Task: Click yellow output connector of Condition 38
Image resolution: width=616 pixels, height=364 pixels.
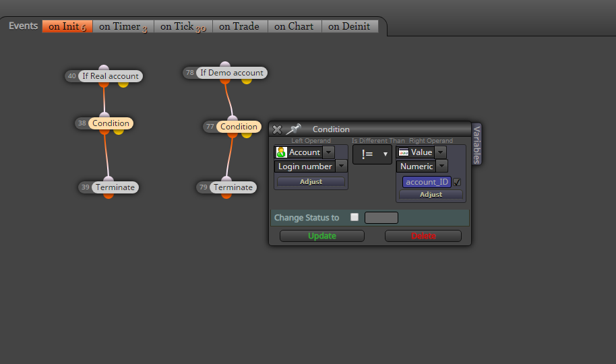Action: coord(119,131)
